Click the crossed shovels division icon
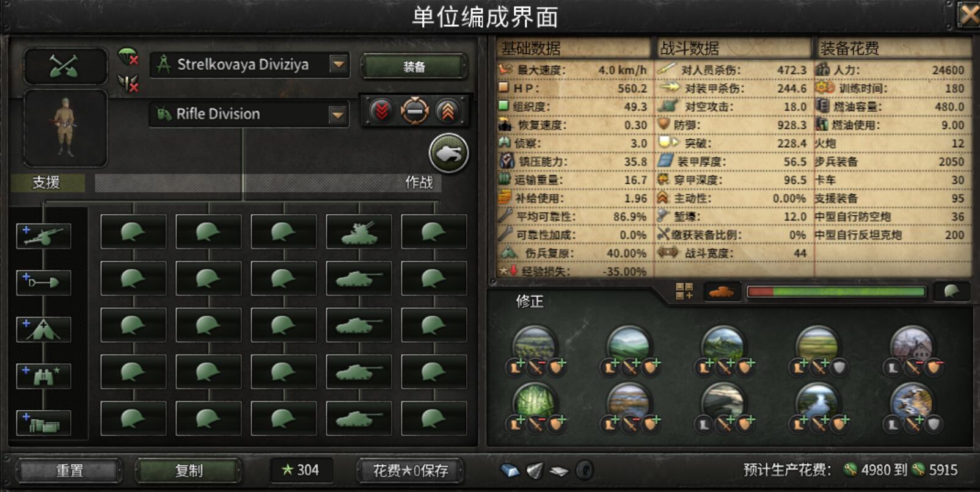This screenshot has width=980, height=492. pyautogui.click(x=65, y=65)
